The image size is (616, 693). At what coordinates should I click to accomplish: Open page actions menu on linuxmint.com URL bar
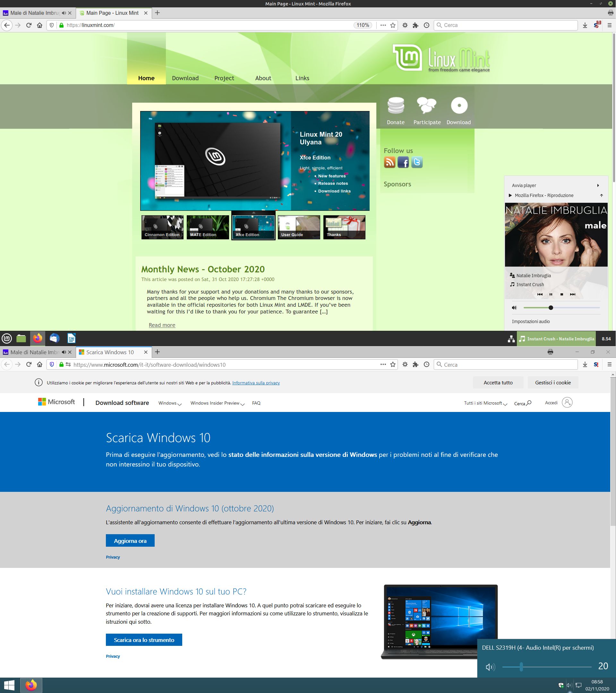[383, 25]
